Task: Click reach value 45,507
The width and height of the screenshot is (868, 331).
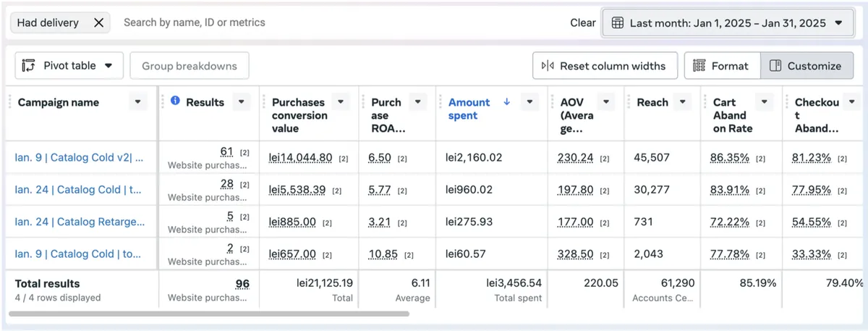Action: (x=652, y=157)
